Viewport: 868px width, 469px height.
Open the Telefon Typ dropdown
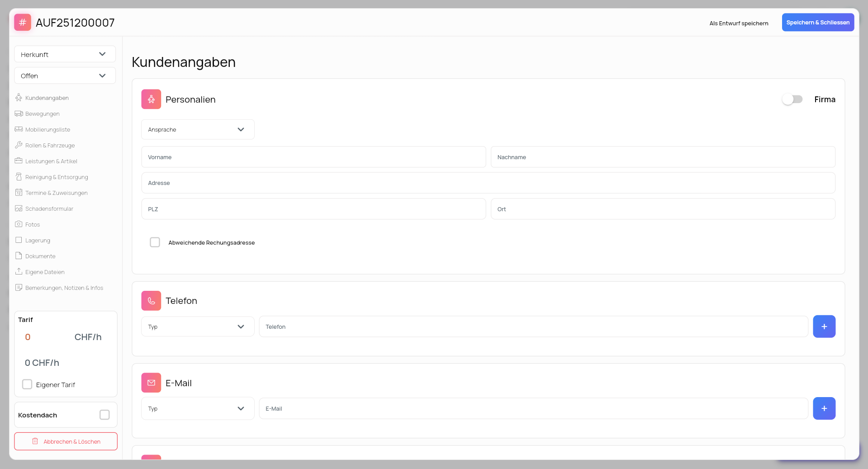point(198,327)
